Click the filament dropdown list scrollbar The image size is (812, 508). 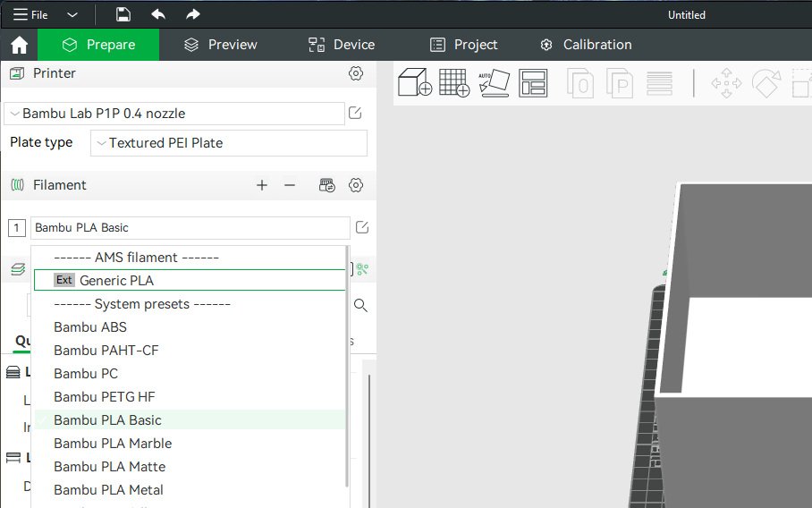[346, 367]
